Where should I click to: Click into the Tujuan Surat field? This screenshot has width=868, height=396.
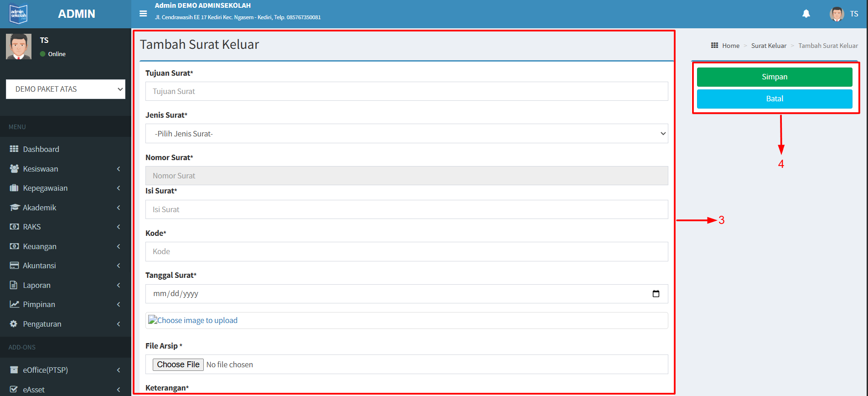click(x=406, y=91)
